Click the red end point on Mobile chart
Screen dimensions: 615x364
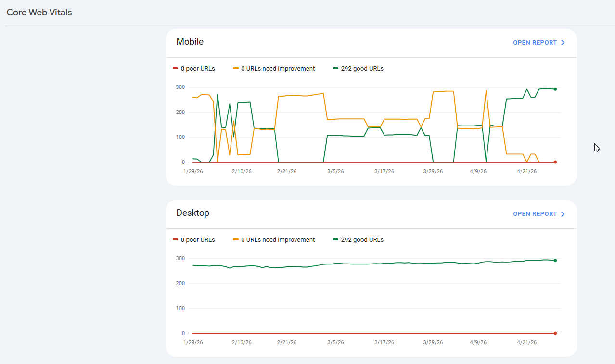click(555, 162)
